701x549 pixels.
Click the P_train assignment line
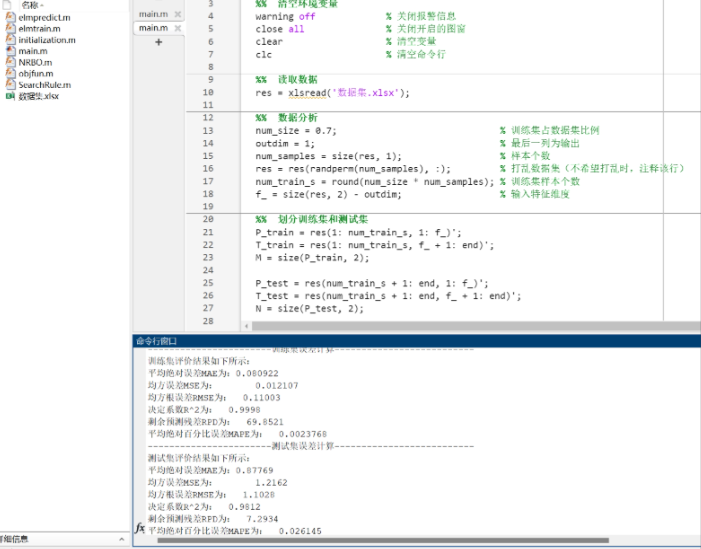(358, 232)
